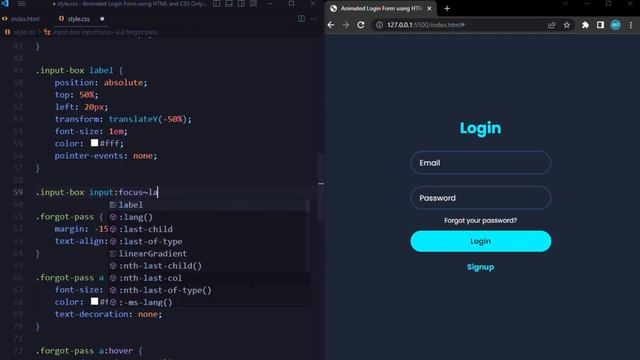Click 'position: absolute;' code line
The width and height of the screenshot is (640, 360).
point(101,82)
